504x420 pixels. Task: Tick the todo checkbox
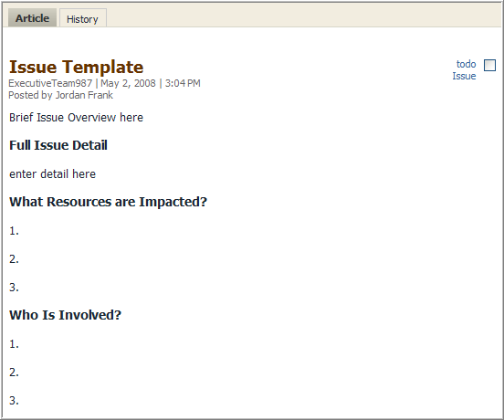click(489, 65)
